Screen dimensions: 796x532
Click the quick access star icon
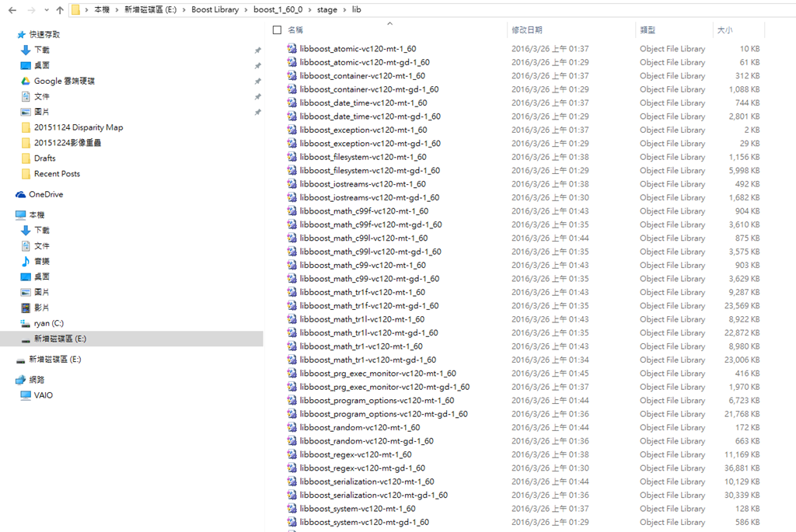click(x=21, y=34)
